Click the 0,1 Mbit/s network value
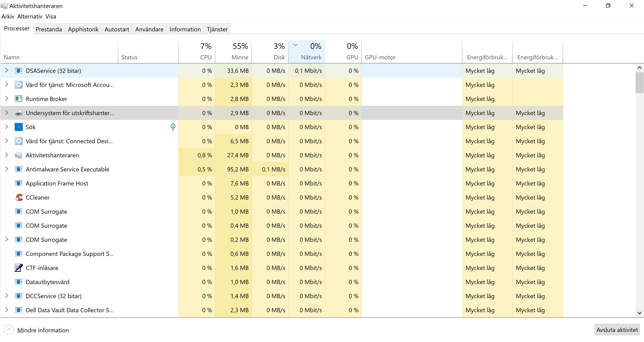 coord(308,71)
